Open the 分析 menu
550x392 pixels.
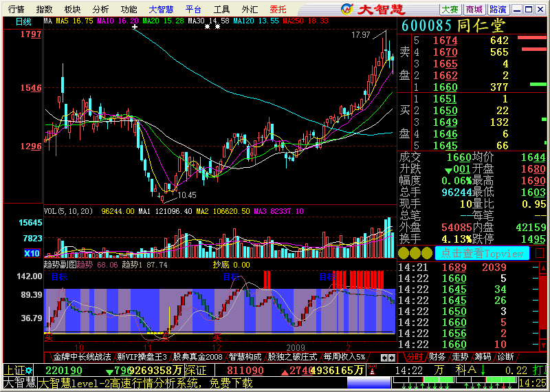[100, 9]
